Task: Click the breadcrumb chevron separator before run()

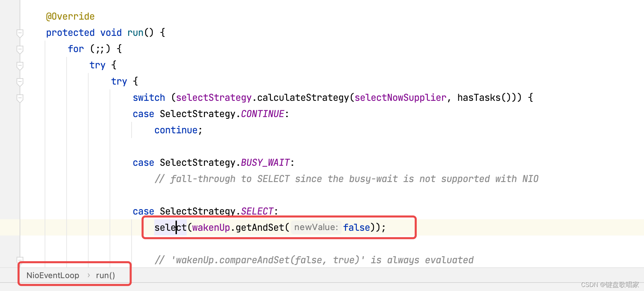Action: [x=89, y=275]
